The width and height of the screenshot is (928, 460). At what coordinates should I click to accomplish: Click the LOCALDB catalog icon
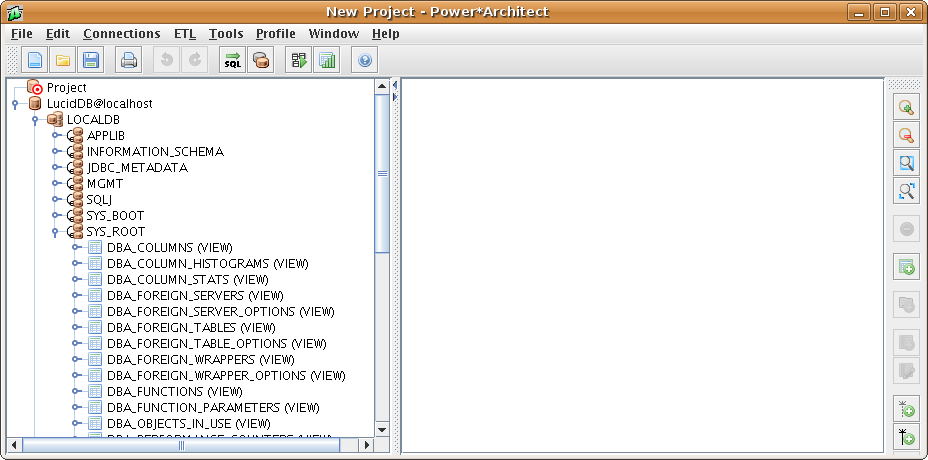(x=56, y=120)
